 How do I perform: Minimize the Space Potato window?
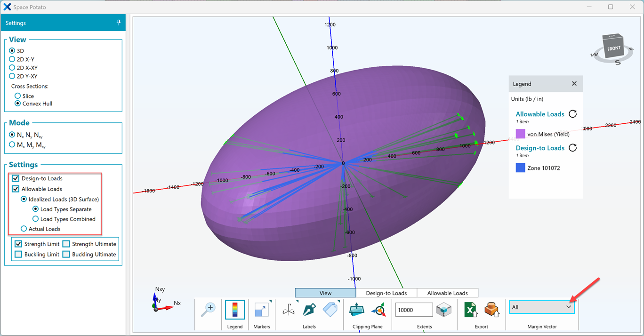589,7
